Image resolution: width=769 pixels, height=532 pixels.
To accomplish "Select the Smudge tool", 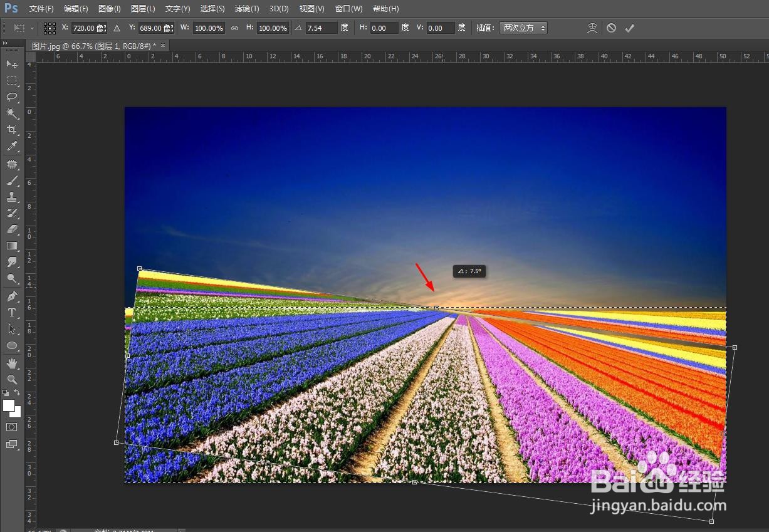I will click(x=12, y=262).
